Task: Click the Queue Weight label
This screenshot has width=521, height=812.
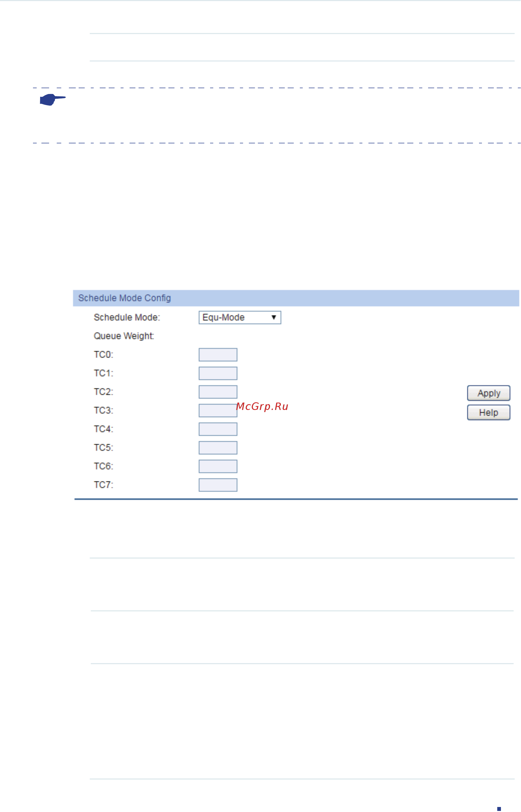Action: click(x=124, y=336)
